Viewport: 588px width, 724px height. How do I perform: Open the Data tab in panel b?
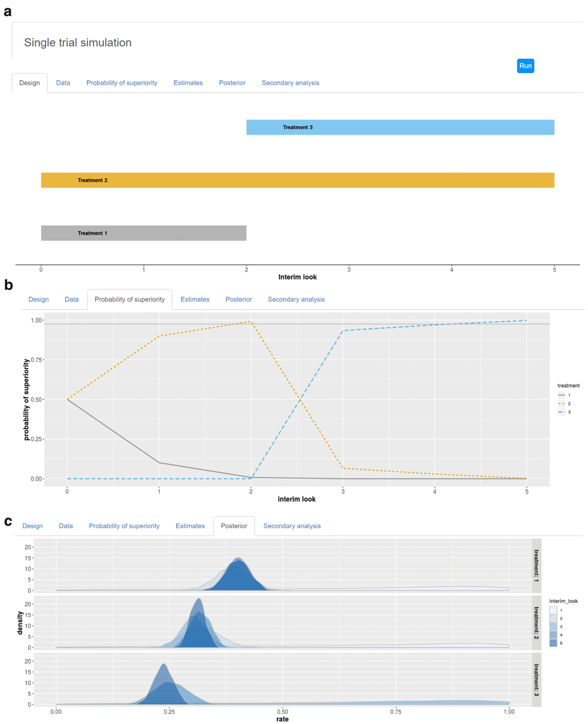pos(72,299)
